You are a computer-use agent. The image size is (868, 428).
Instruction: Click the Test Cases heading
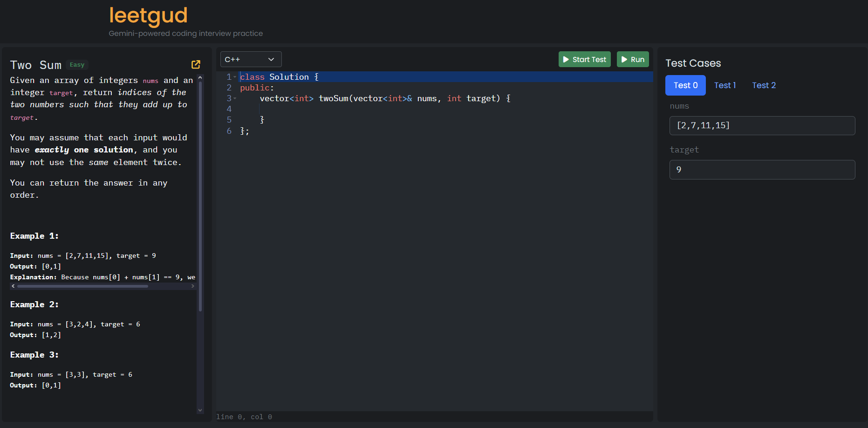(693, 63)
